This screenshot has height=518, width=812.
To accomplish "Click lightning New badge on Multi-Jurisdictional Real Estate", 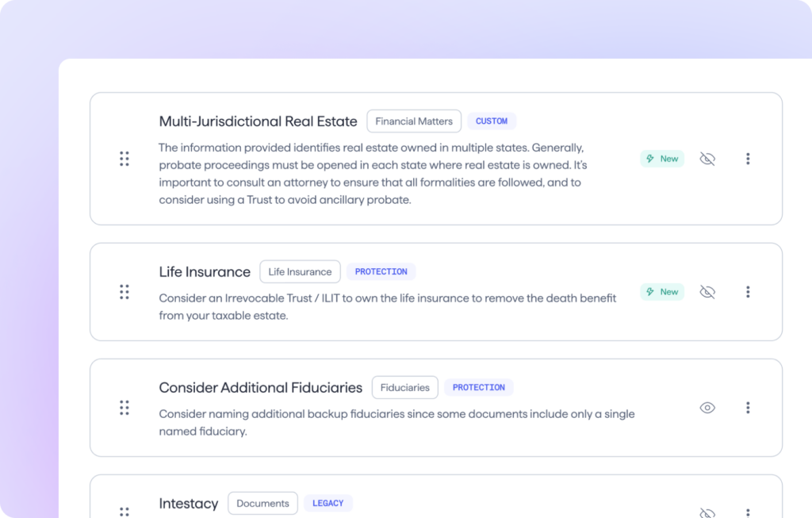I will [662, 159].
